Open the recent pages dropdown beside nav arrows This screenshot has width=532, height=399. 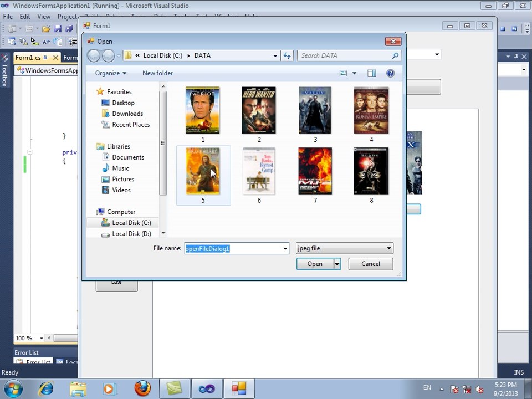pyautogui.click(x=119, y=55)
